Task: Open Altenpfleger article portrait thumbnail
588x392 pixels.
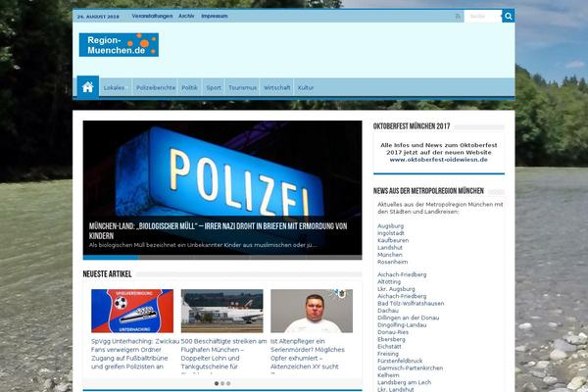Action: click(x=312, y=311)
